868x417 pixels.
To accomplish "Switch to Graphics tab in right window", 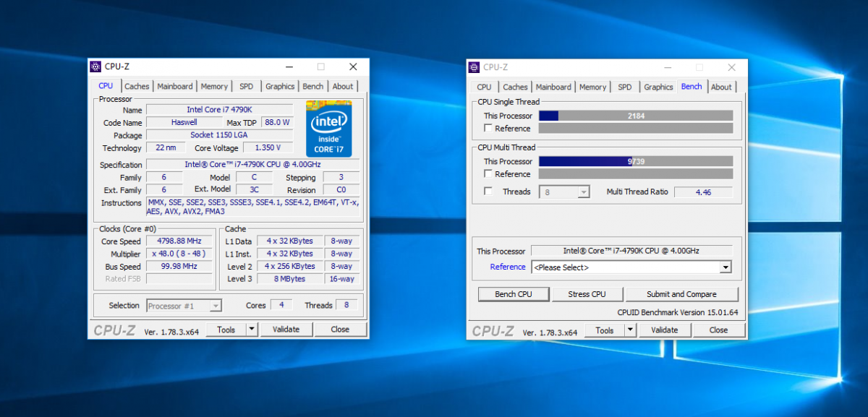I will tap(658, 87).
